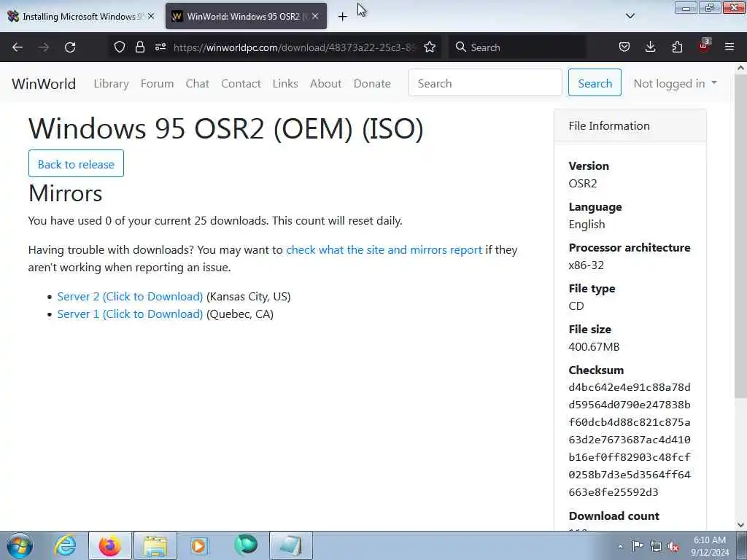Bookmark this page with the star icon
This screenshot has height=560, width=747.
pos(430,47)
